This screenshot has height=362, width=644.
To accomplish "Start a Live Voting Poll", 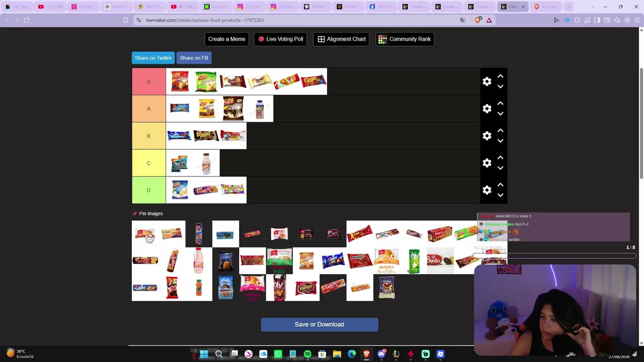I will point(281,39).
